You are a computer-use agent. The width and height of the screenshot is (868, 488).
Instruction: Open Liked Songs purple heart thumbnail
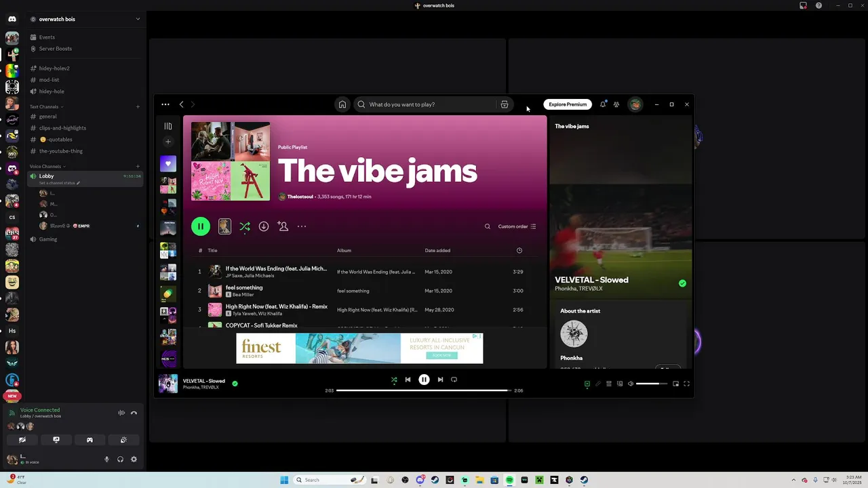click(168, 163)
